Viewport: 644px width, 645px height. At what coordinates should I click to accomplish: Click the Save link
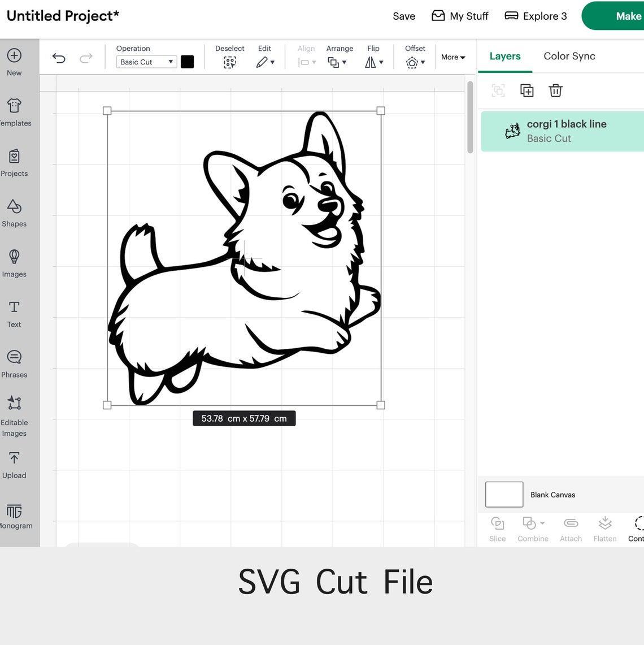(403, 16)
